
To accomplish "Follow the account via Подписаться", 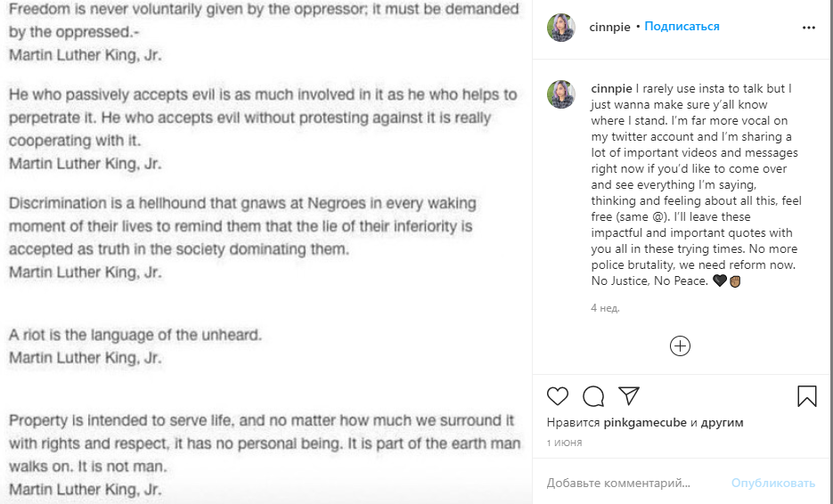I will point(682,27).
